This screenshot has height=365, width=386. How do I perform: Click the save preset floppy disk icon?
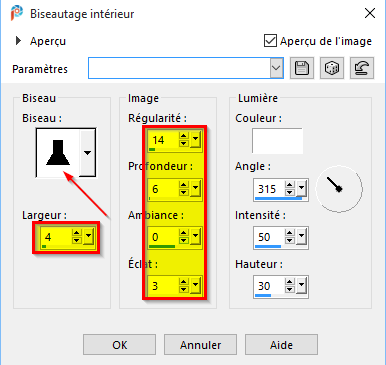point(302,68)
